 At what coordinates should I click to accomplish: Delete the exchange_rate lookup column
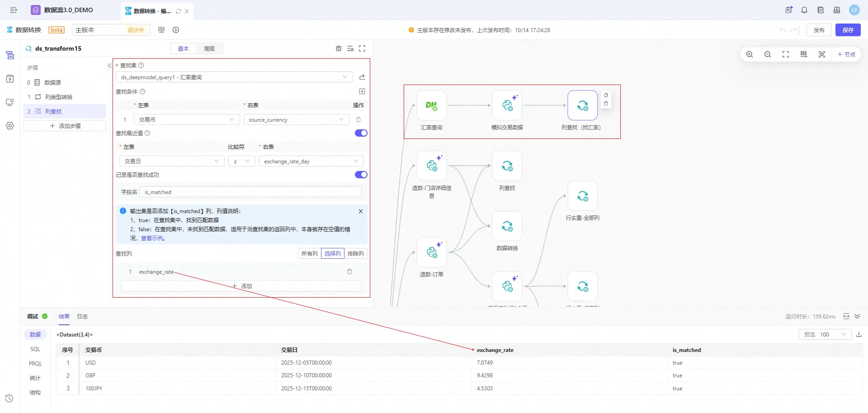(x=349, y=271)
